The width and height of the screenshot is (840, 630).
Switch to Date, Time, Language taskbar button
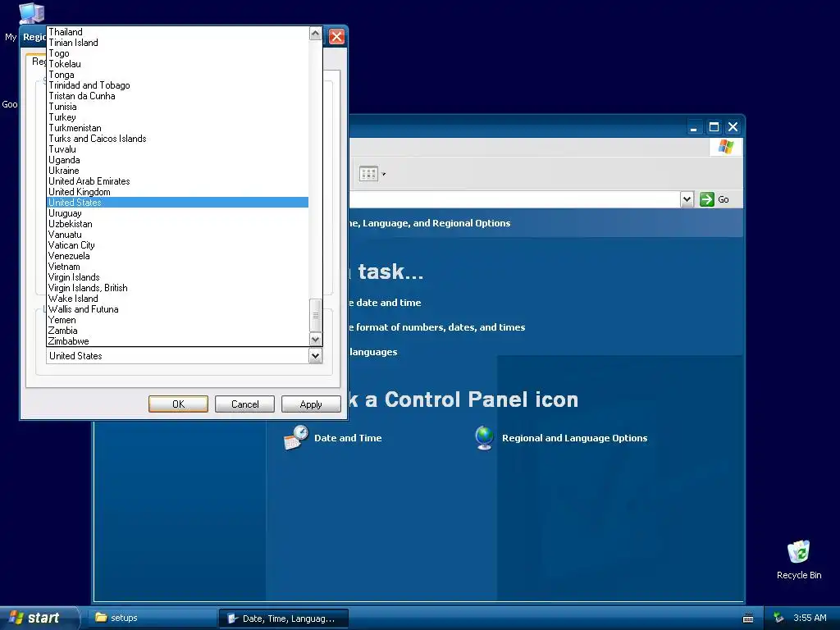(283, 619)
